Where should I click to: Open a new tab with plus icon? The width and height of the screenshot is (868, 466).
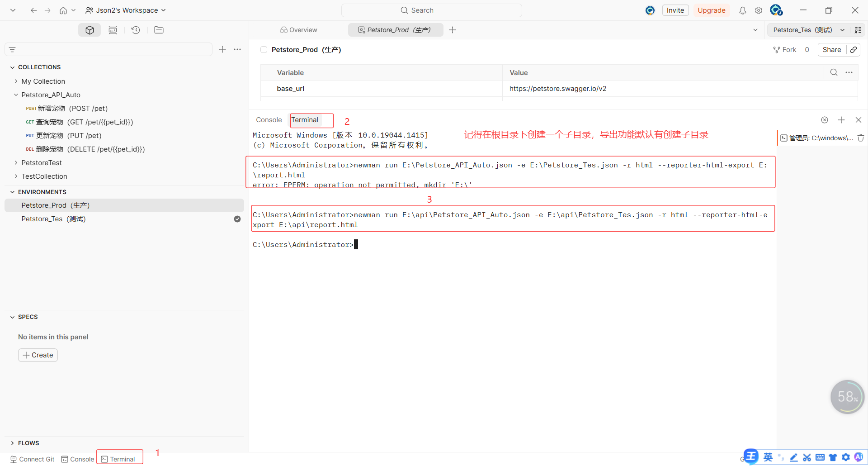click(x=453, y=30)
